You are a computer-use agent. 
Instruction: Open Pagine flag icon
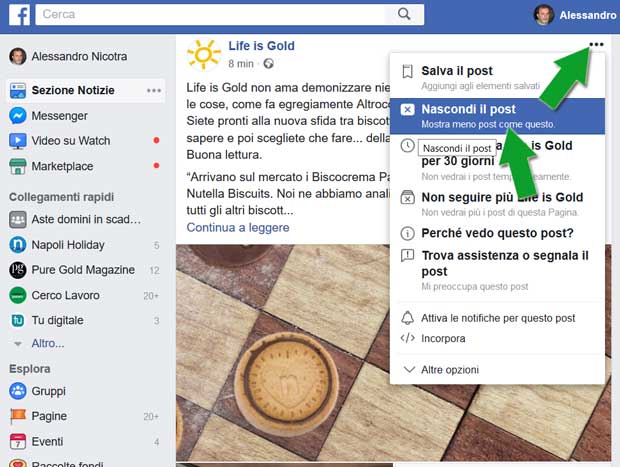point(18,416)
